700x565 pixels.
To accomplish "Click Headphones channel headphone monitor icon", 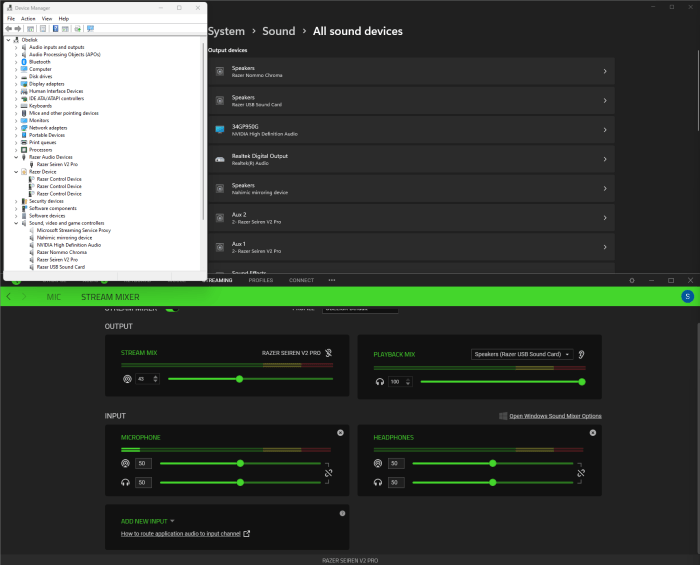I will (378, 482).
